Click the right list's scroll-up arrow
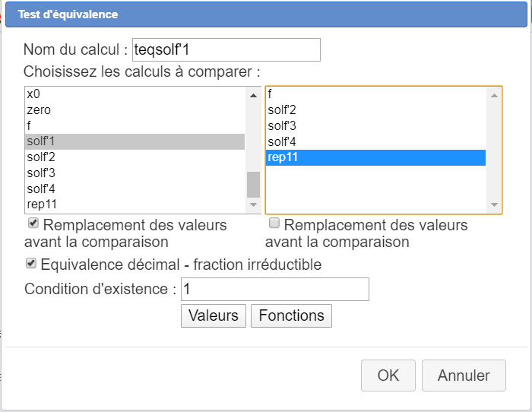This screenshot has height=412, width=532. (494, 95)
